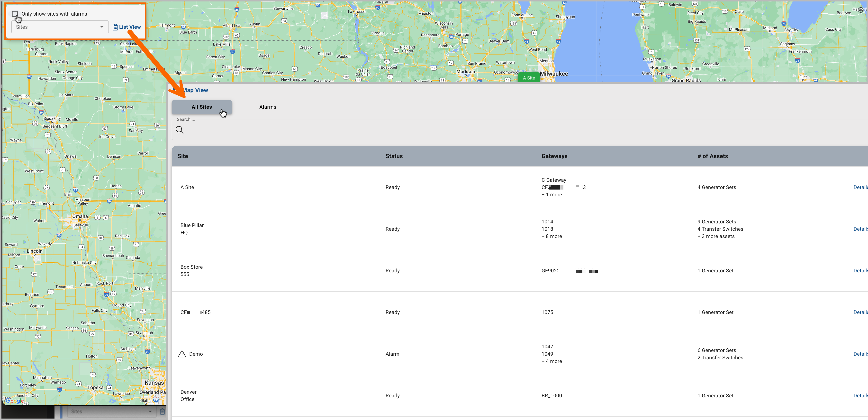Image resolution: width=868 pixels, height=420 pixels.
Task: Switch to the Alarms tab
Action: coord(268,107)
